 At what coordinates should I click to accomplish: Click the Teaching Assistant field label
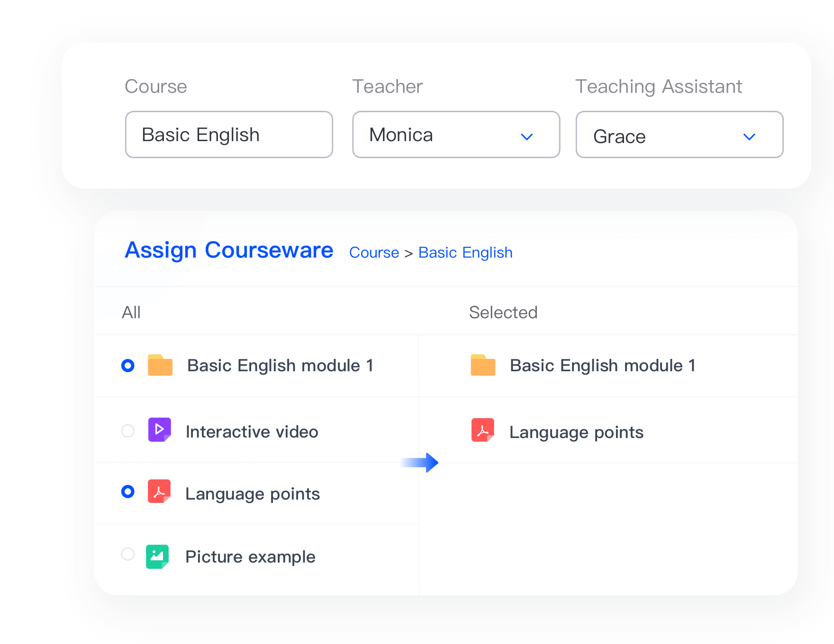click(x=659, y=87)
